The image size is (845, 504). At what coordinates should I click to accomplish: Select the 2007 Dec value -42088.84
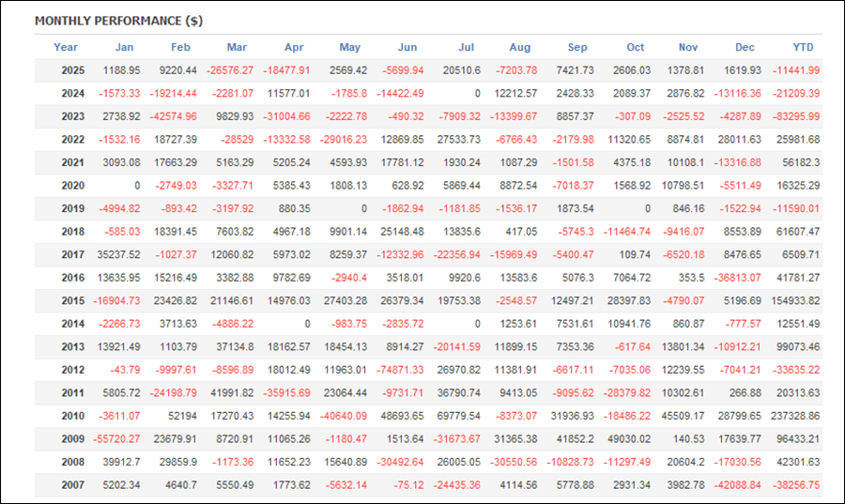click(x=737, y=485)
